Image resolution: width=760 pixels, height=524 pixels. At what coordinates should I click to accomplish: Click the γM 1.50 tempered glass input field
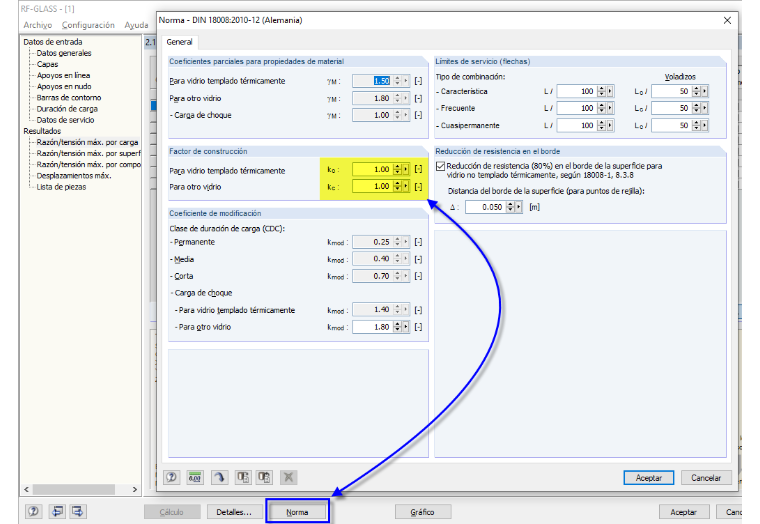(x=372, y=81)
